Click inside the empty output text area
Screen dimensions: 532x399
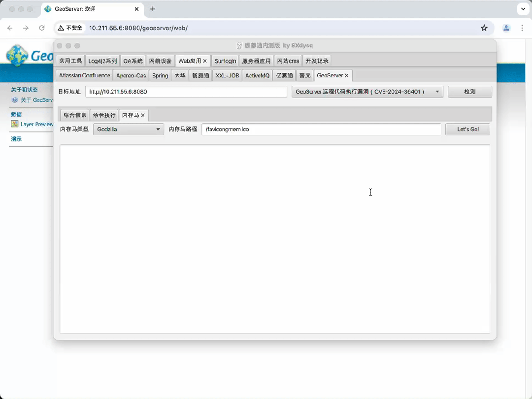pyautogui.click(x=275, y=238)
